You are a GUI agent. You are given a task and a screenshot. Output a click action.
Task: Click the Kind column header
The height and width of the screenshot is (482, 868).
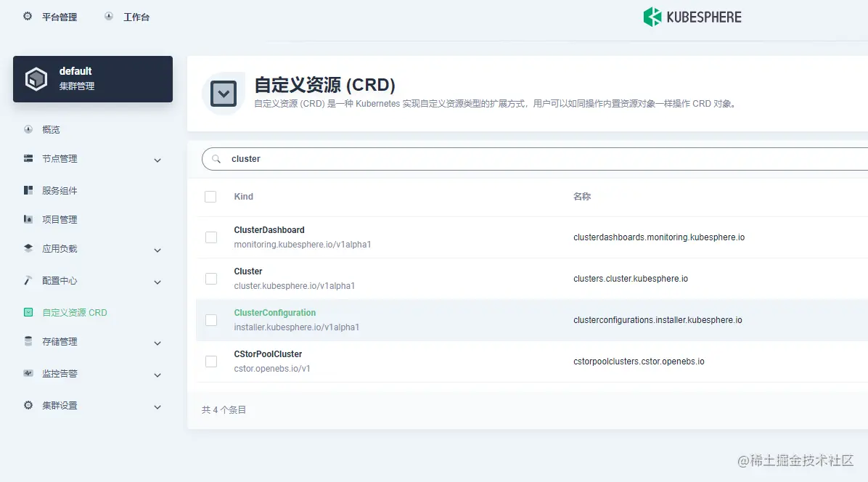click(244, 197)
